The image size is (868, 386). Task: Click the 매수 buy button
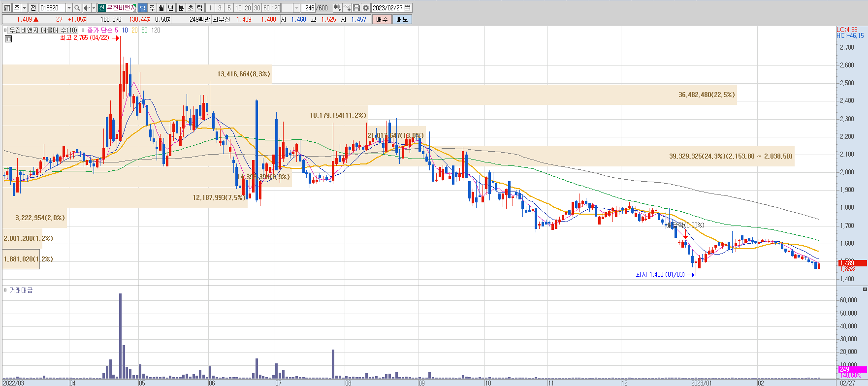click(x=382, y=19)
